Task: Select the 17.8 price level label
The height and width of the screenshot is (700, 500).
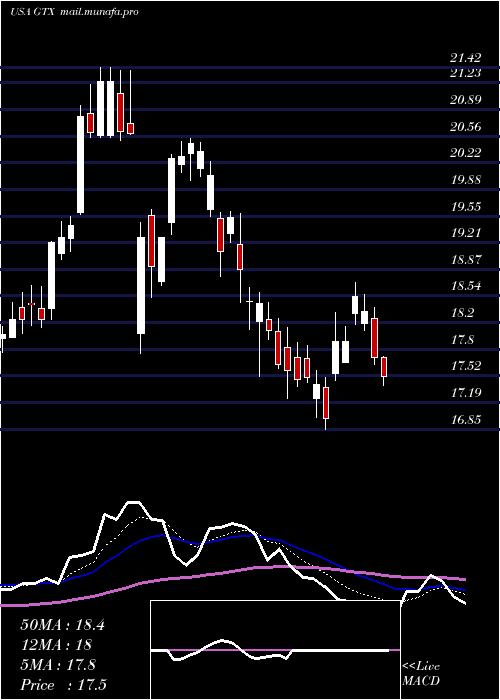Action: click(462, 340)
